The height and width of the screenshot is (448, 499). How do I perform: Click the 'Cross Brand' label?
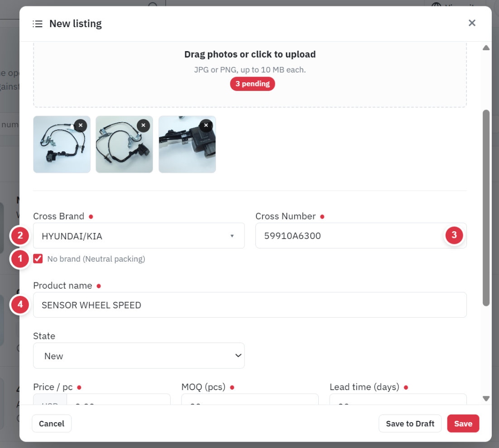[58, 216]
